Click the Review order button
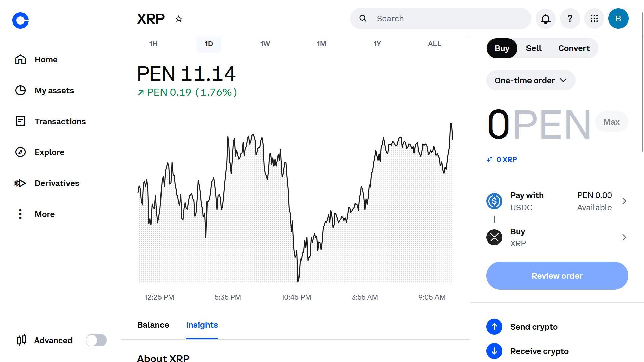The height and width of the screenshot is (362, 644). [x=557, y=276]
